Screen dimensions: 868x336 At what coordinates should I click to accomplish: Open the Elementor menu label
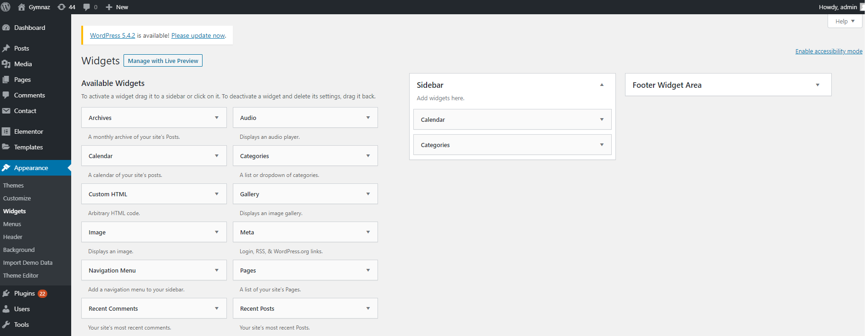[x=28, y=131]
